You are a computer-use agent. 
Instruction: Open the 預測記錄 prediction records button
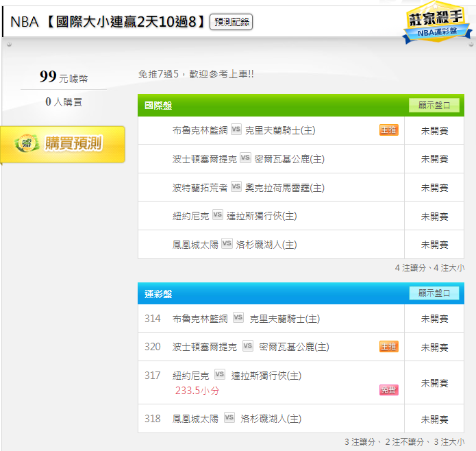pyautogui.click(x=231, y=22)
